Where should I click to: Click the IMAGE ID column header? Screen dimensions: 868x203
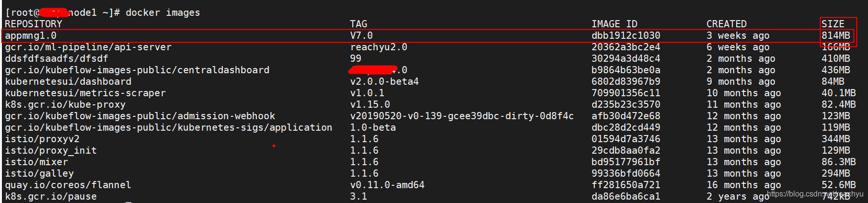[614, 24]
